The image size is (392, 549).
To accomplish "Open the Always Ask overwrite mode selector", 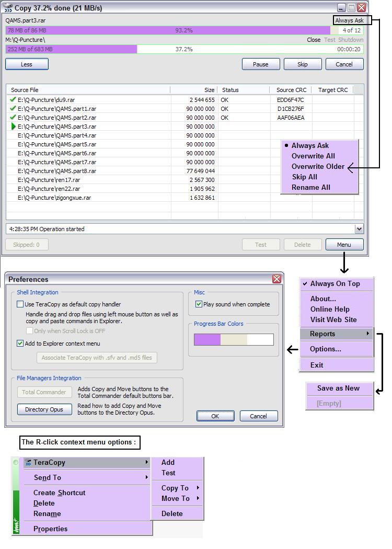I will click(x=349, y=20).
